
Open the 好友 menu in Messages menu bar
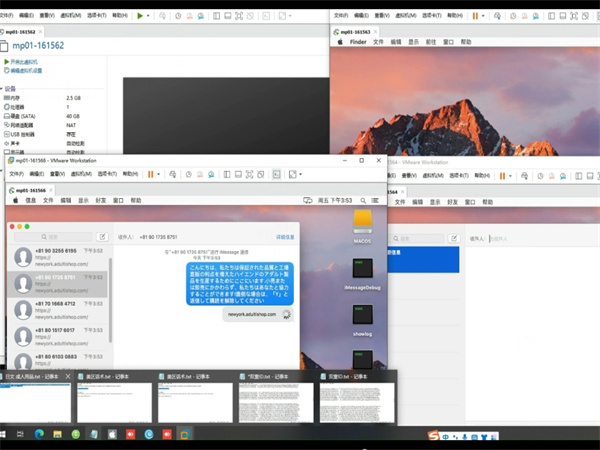point(99,200)
